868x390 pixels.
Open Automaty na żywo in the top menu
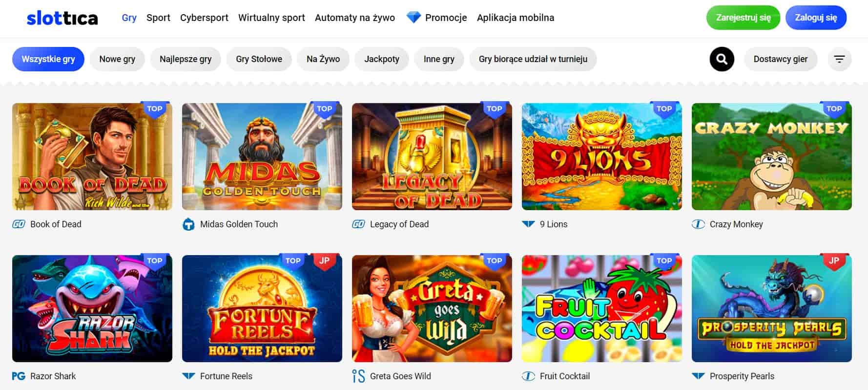pyautogui.click(x=355, y=18)
